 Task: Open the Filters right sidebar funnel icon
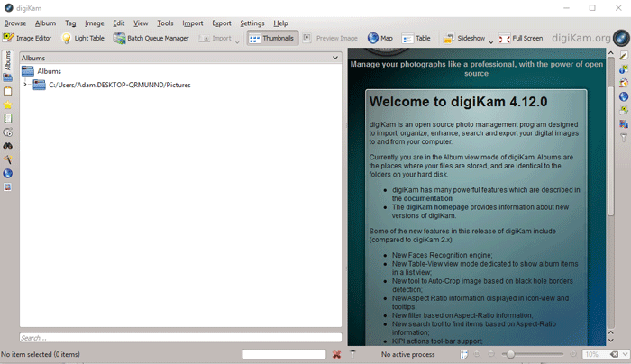tap(624, 138)
